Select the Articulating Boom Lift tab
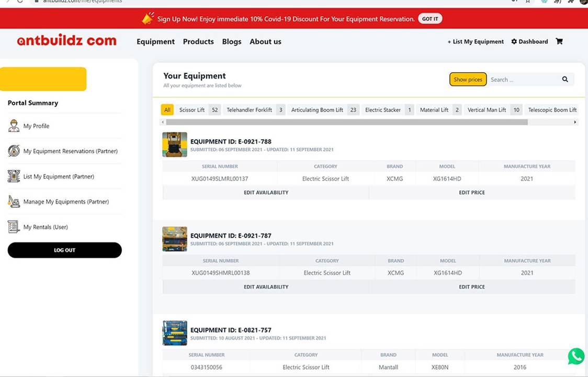588x377 pixels. point(317,110)
